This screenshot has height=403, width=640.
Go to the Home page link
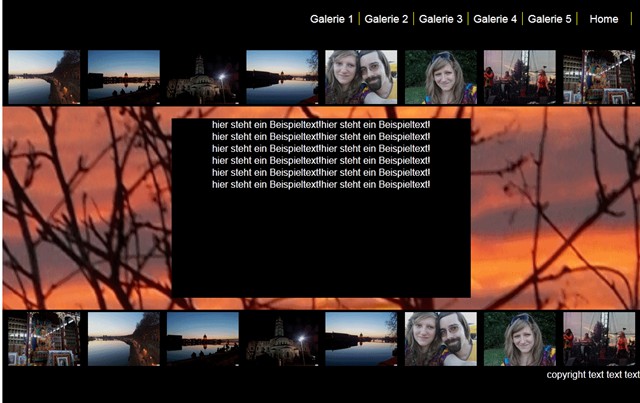(604, 19)
